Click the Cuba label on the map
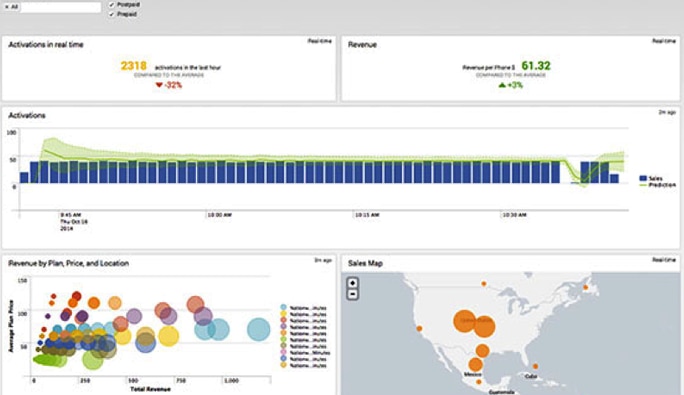Screen dimensions: 684x395 [x=531, y=376]
